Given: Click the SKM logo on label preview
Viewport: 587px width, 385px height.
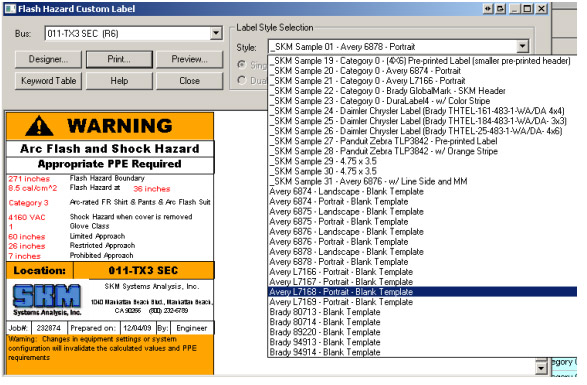Looking at the screenshot, I should 47,300.
